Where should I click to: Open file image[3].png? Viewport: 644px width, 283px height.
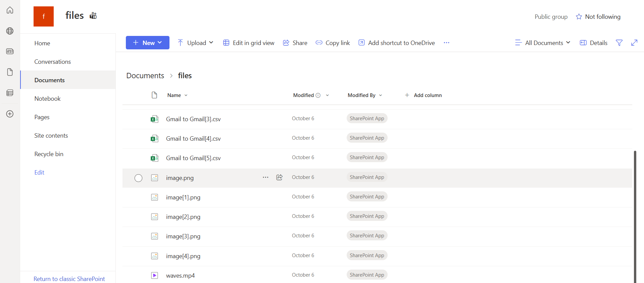coord(183,236)
